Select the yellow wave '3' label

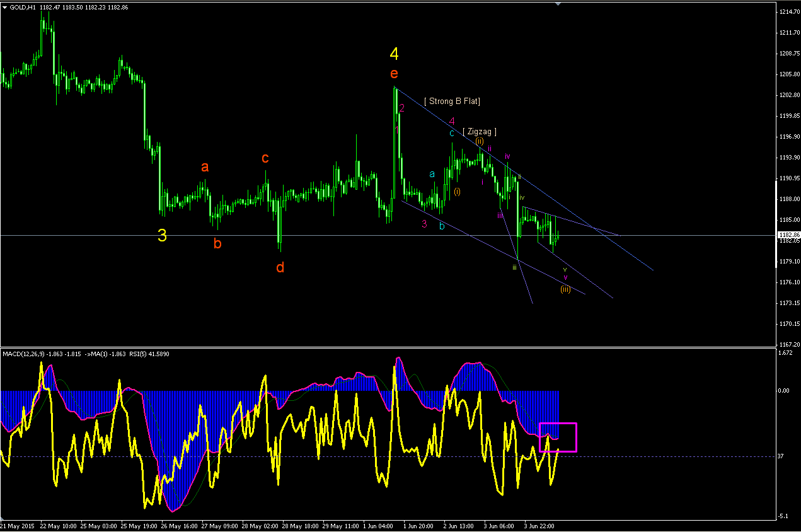(162, 236)
